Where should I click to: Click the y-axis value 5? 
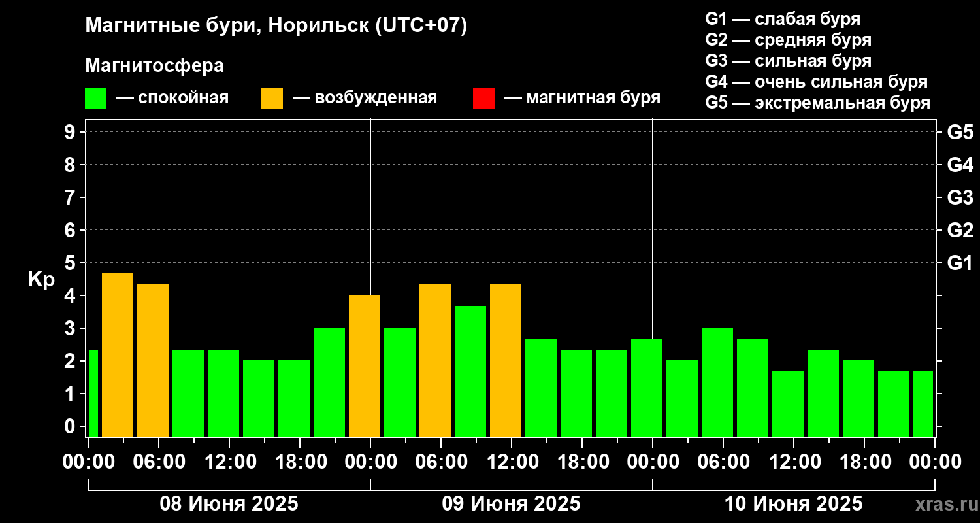71,263
